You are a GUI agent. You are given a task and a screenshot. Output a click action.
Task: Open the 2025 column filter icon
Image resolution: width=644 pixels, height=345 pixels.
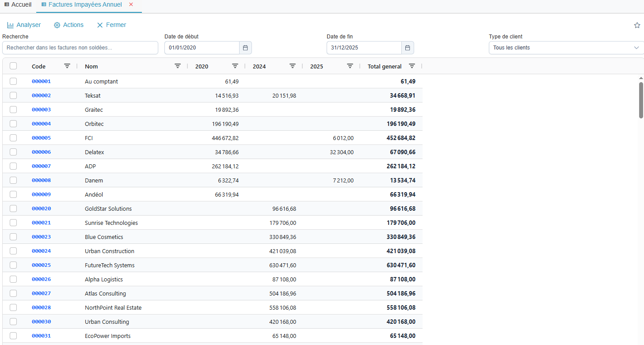(350, 66)
